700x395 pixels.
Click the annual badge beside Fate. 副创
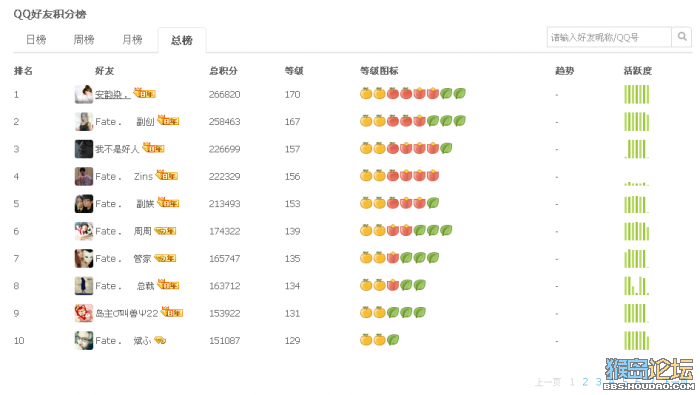click(x=168, y=120)
